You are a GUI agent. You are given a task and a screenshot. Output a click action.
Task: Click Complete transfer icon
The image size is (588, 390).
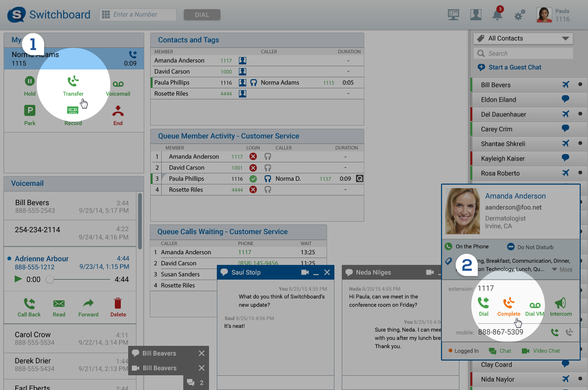point(509,303)
